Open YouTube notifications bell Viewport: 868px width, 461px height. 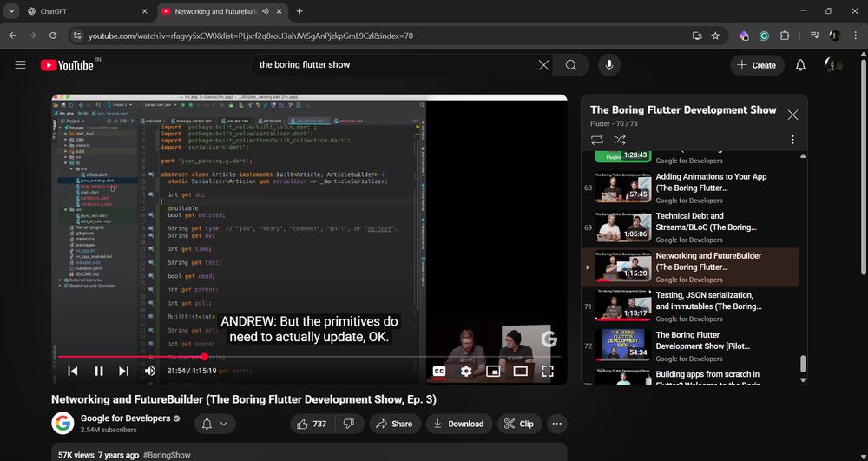[800, 65]
